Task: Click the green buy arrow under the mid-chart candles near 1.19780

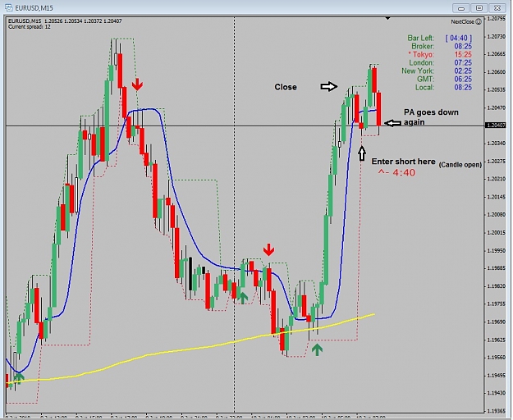Action: point(242,297)
